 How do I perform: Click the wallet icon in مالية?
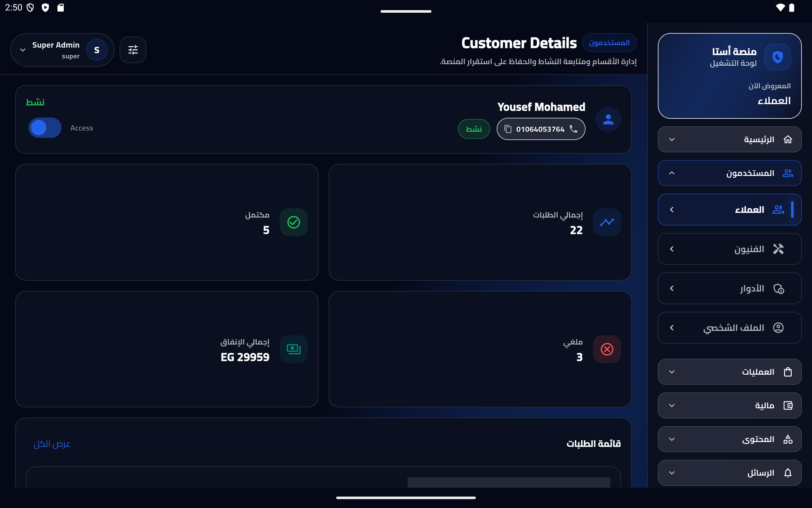point(788,405)
